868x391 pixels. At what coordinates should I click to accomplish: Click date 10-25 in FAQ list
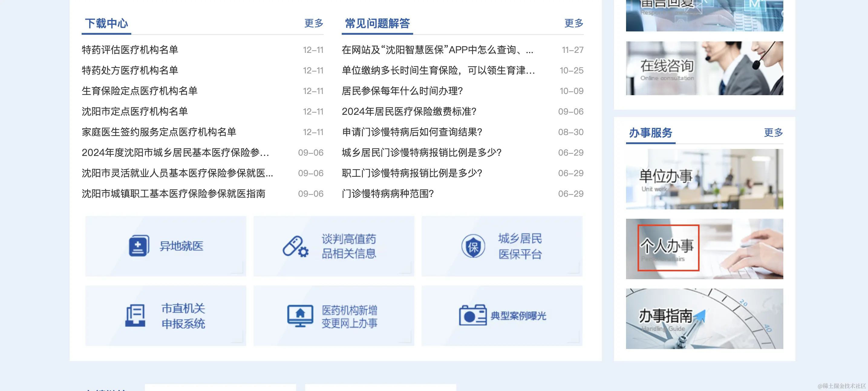point(572,71)
